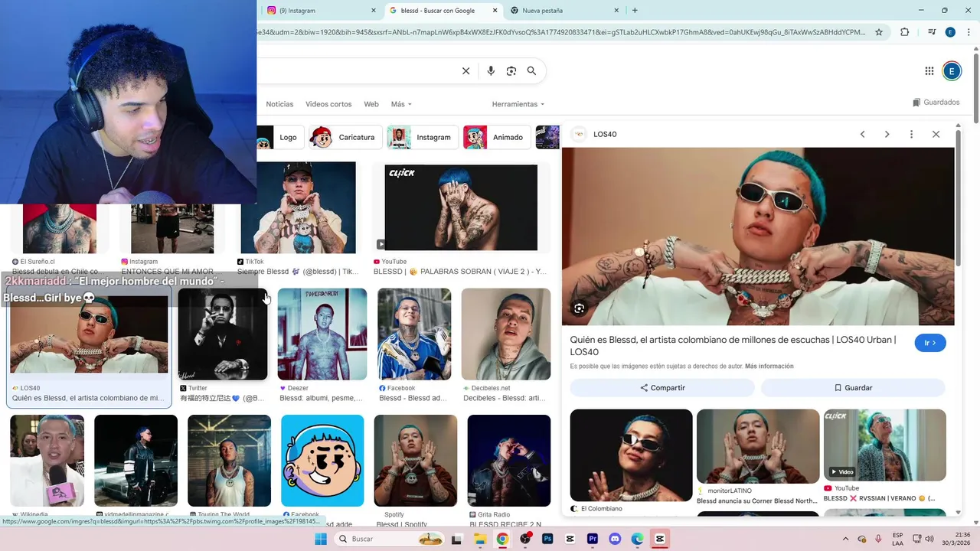The image size is (980, 551).
Task: Go to previous image in preview panel
Action: coord(863,134)
